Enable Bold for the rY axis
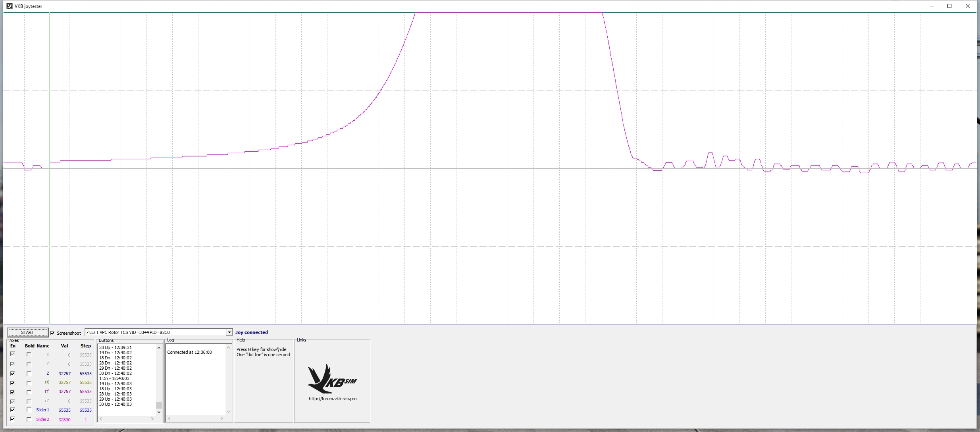 click(x=29, y=392)
